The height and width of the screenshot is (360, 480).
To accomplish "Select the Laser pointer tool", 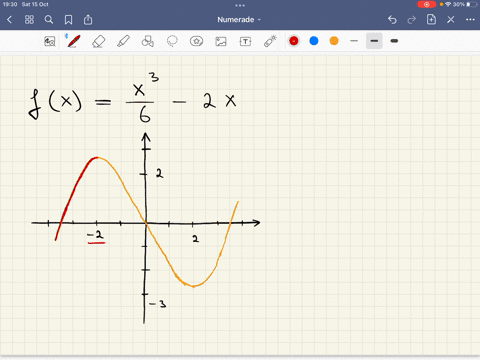I will click(x=270, y=41).
